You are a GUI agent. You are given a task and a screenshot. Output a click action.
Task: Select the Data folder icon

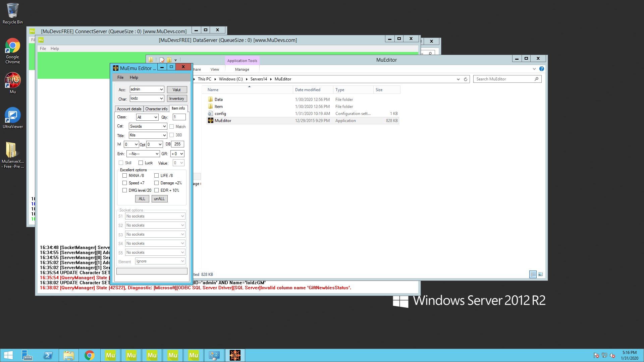[x=211, y=100]
